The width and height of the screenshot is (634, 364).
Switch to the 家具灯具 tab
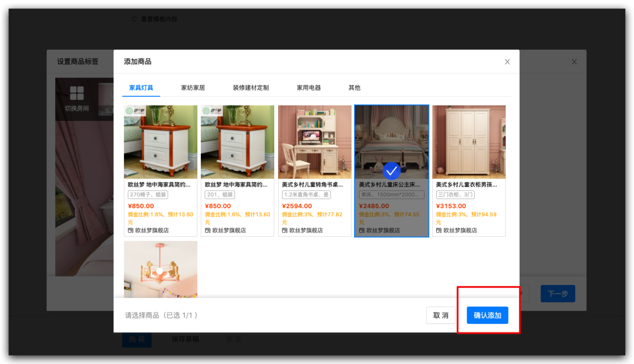[x=141, y=87]
